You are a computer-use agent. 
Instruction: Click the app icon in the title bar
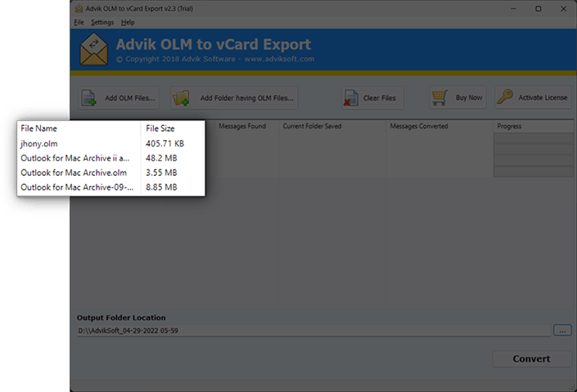[79, 8]
